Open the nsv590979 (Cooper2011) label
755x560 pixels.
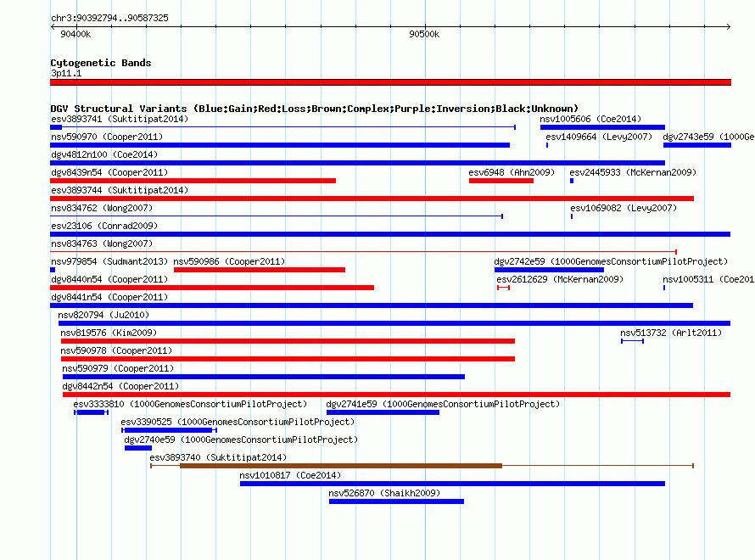pyautogui.click(x=118, y=368)
